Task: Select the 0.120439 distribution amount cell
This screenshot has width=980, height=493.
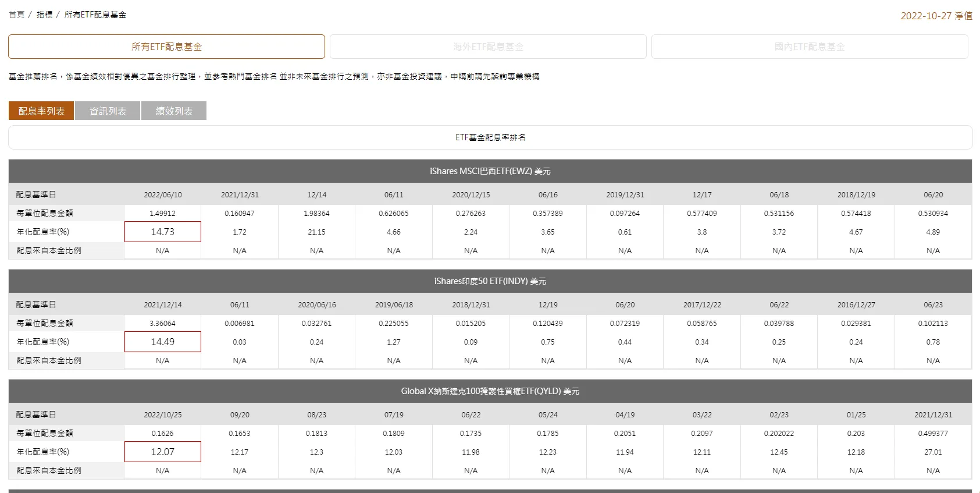Action: tap(548, 324)
